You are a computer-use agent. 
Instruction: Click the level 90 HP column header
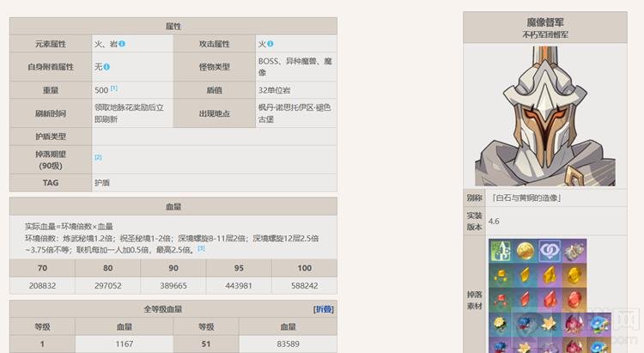[173, 269]
